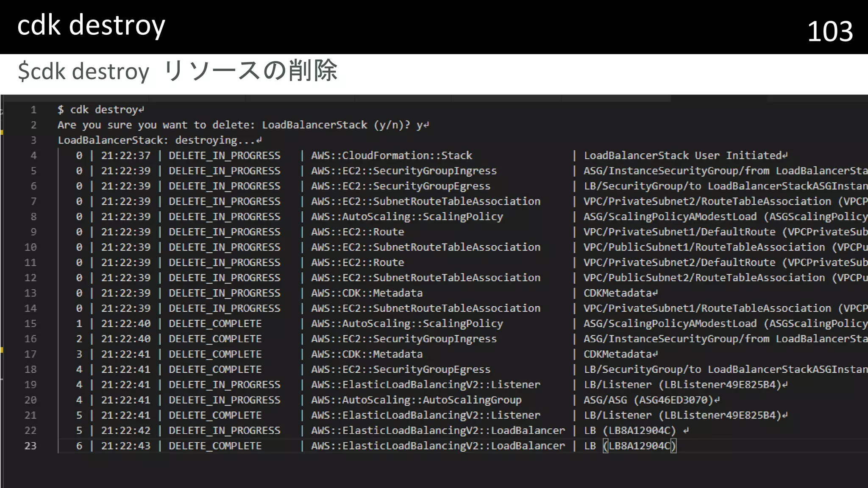This screenshot has width=868, height=488.
Task: Click 'VPC/PrivateSubnet1/RouteTableAssociation' on line 14
Action: (707, 308)
